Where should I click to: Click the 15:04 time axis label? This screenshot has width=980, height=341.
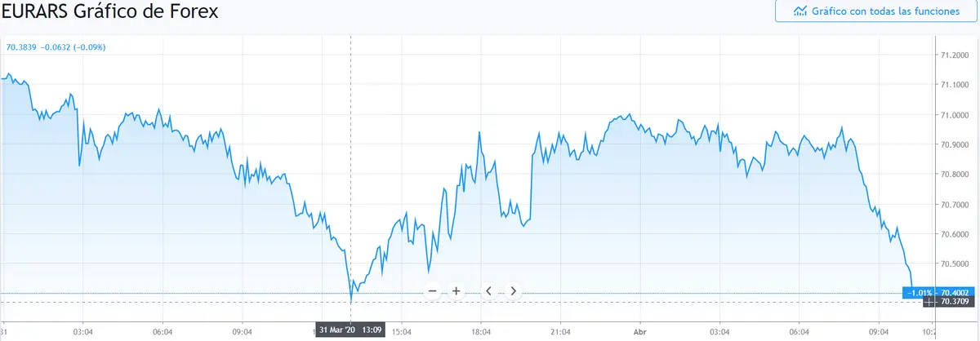click(x=401, y=331)
